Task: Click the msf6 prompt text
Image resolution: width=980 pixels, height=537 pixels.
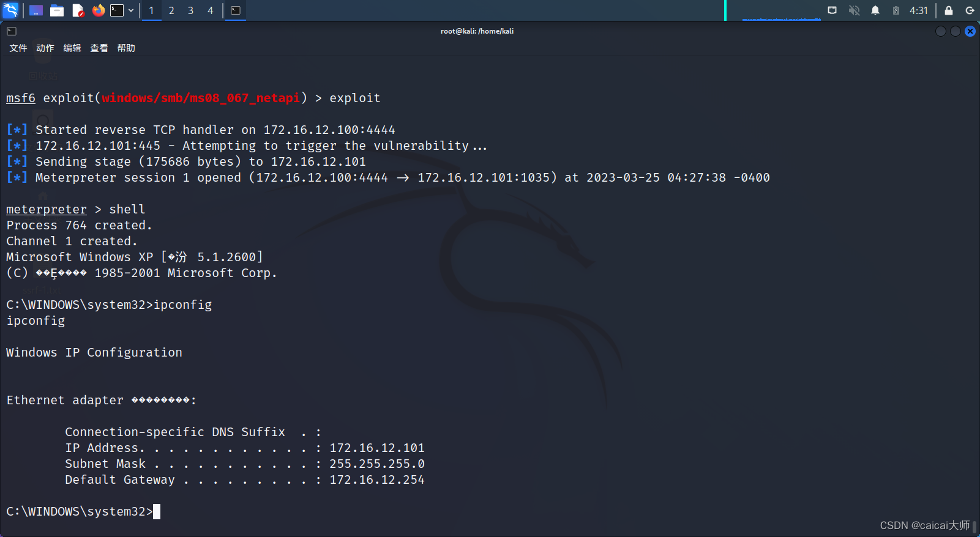Action: pyautogui.click(x=21, y=98)
